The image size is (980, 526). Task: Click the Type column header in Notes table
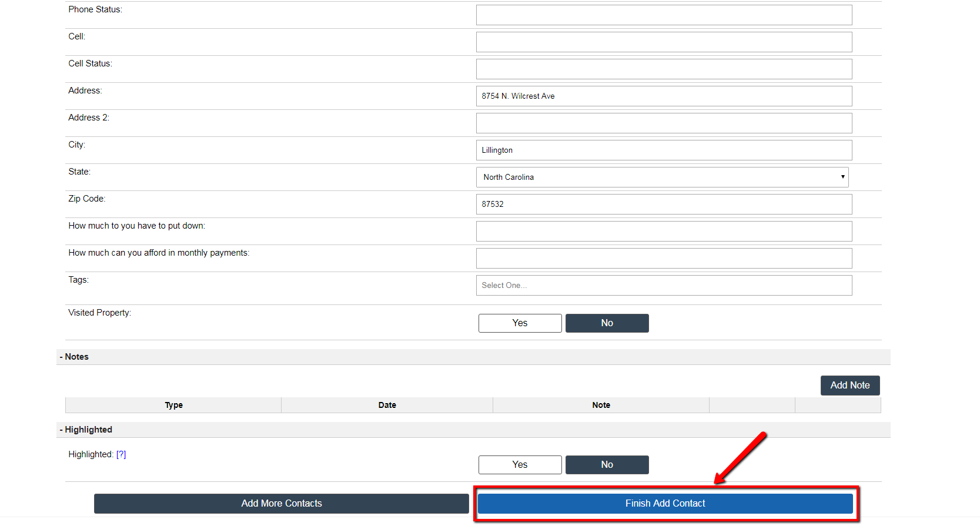coord(173,405)
